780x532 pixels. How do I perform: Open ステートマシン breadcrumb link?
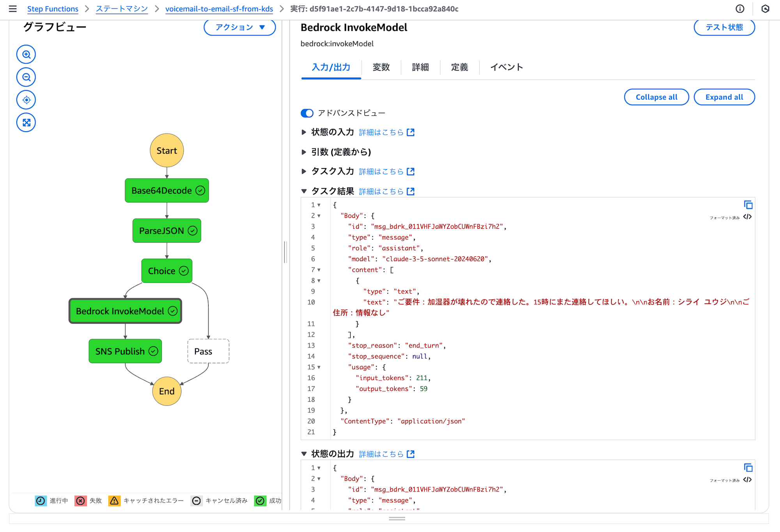(122, 9)
